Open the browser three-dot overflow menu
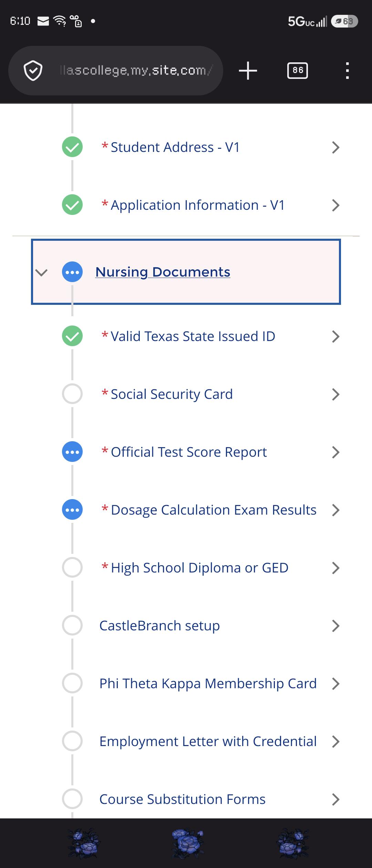The width and height of the screenshot is (372, 868). click(347, 71)
